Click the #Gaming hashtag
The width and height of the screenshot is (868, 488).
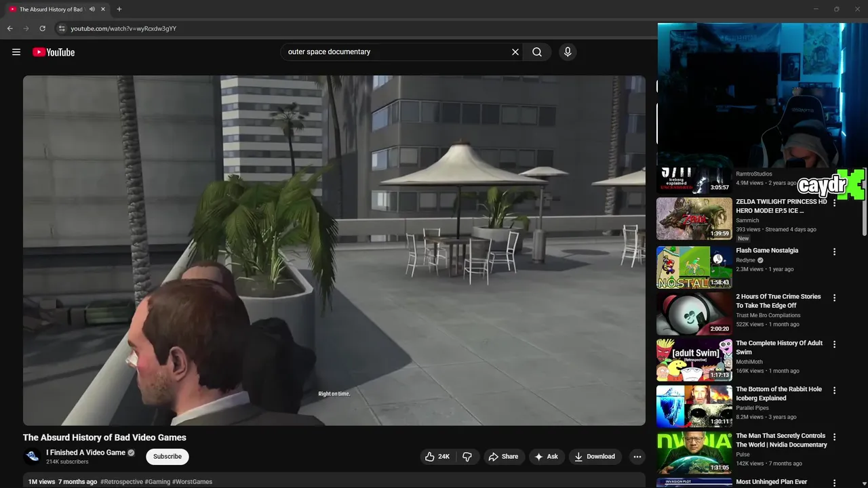(157, 482)
